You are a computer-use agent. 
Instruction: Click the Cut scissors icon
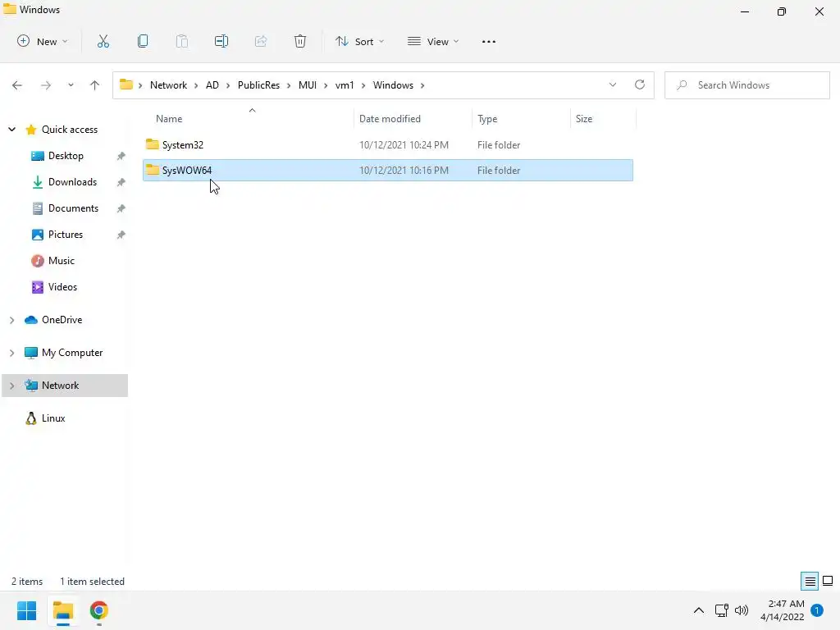pos(103,41)
